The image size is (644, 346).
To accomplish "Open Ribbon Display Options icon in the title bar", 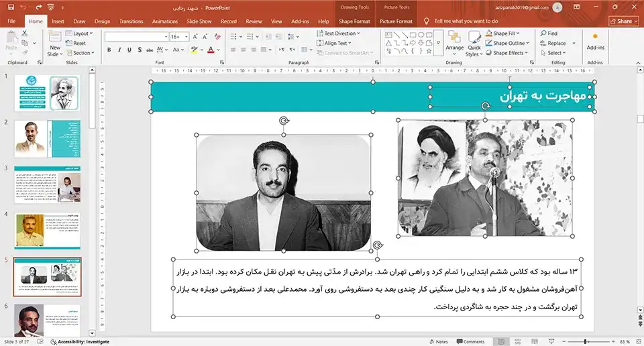I will click(x=577, y=7).
